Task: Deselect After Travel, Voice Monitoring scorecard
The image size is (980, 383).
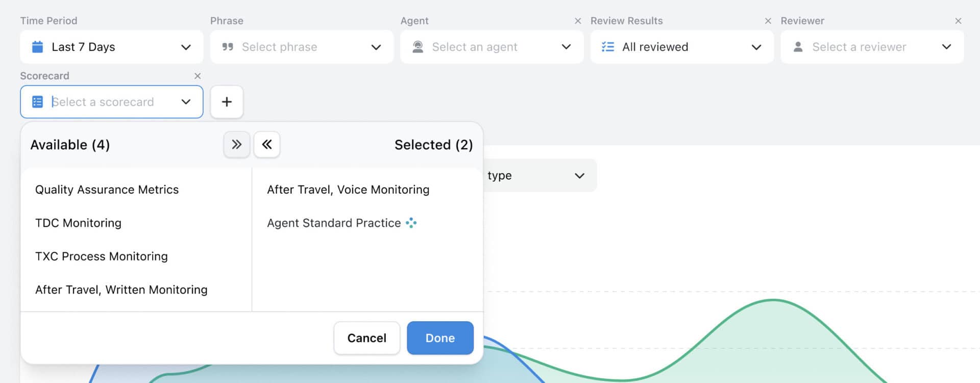Action: pyautogui.click(x=348, y=190)
